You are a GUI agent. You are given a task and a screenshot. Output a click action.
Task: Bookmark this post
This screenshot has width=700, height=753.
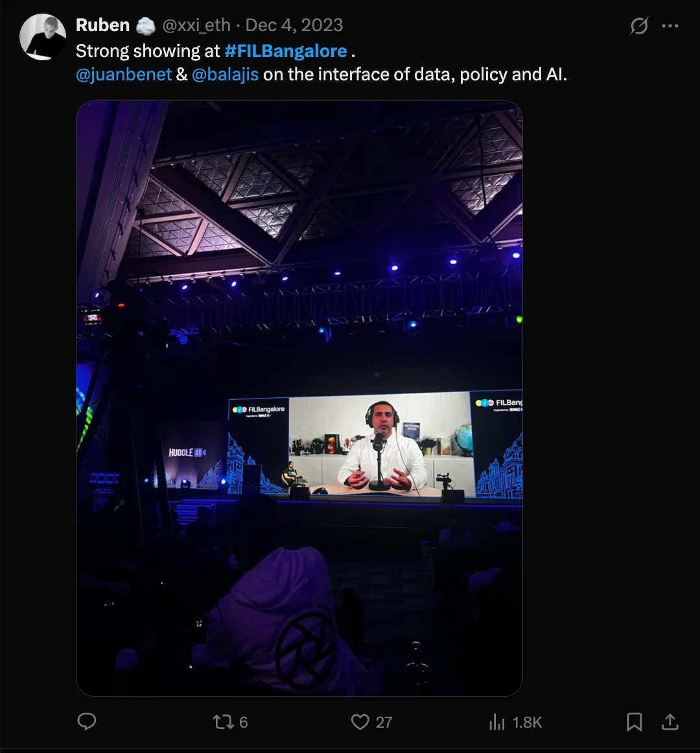634,722
